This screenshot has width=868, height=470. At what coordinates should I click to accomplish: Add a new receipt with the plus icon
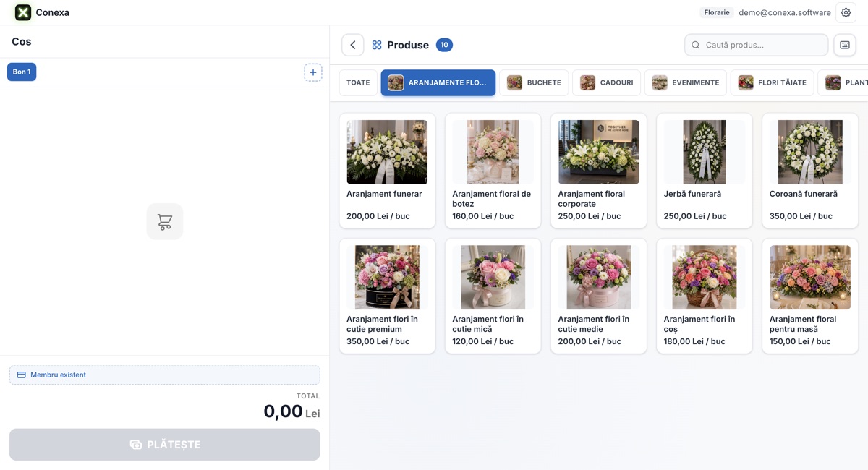click(313, 72)
